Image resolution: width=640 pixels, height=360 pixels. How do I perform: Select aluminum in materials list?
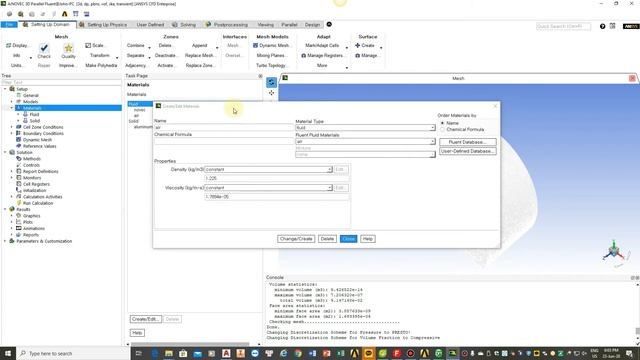(143, 127)
